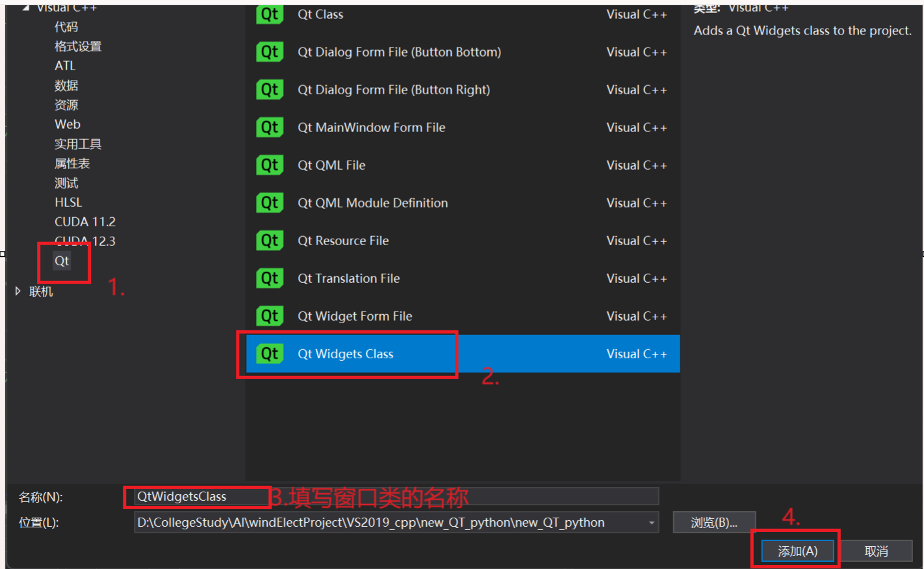Click Qt icon of Dialog Form File (Button Bottom)

click(270, 52)
